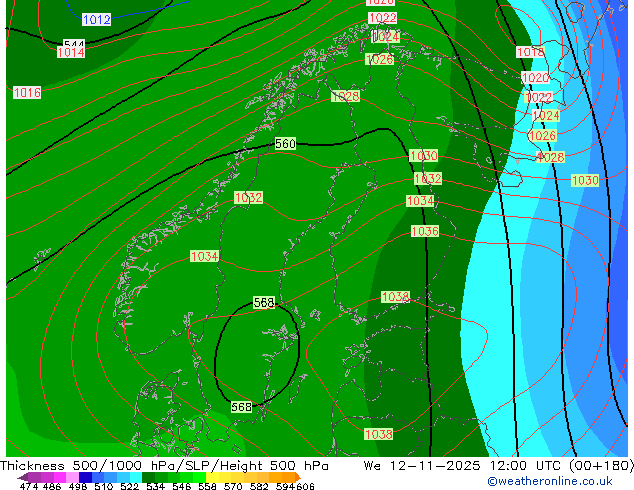Click the 594 legend value
Viewport: 634px width, 490px height.
click(285, 486)
